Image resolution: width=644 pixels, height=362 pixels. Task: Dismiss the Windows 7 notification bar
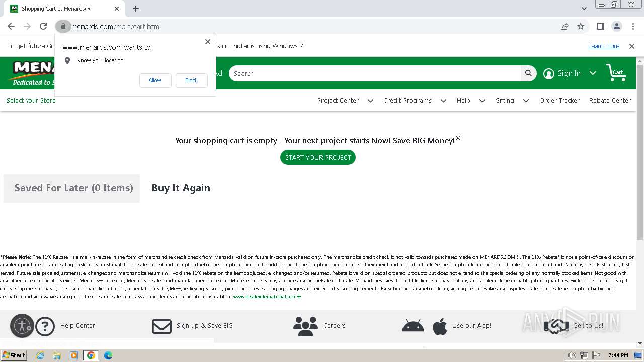point(632,46)
